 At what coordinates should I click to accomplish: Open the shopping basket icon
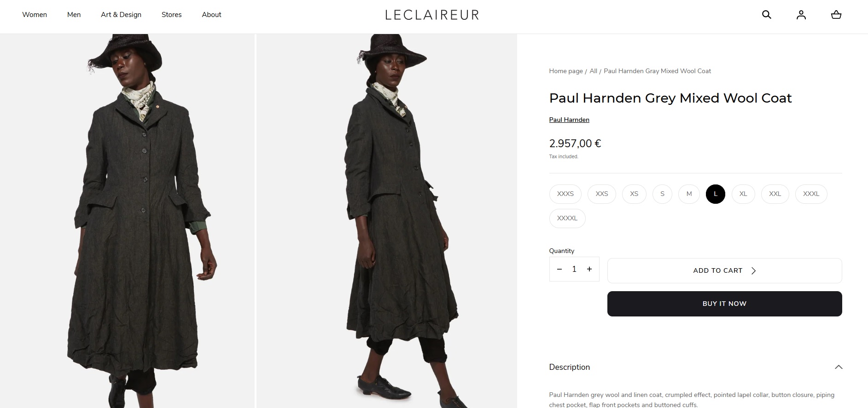[836, 15]
